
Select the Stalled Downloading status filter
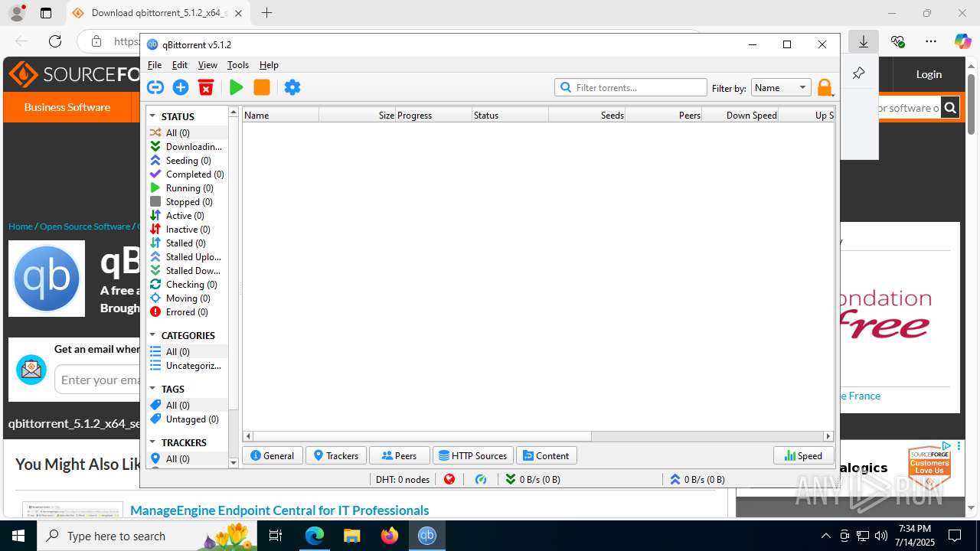pyautogui.click(x=188, y=270)
